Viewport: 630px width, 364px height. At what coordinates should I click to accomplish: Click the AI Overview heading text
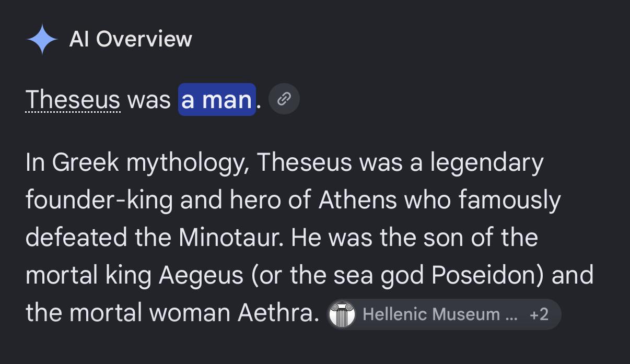tap(131, 39)
